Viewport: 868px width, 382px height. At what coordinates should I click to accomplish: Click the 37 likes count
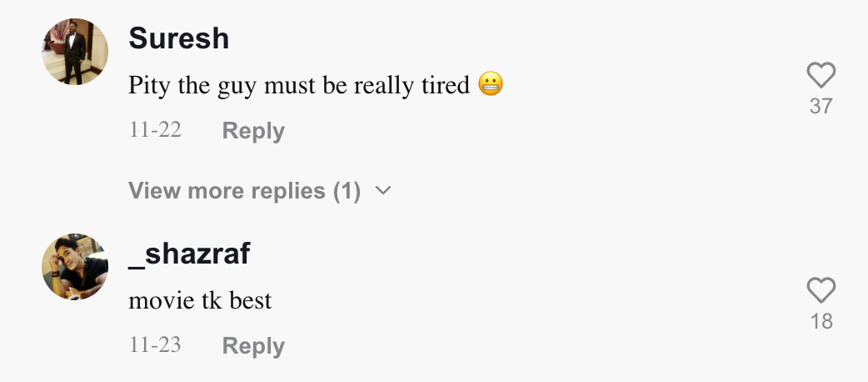tap(821, 107)
